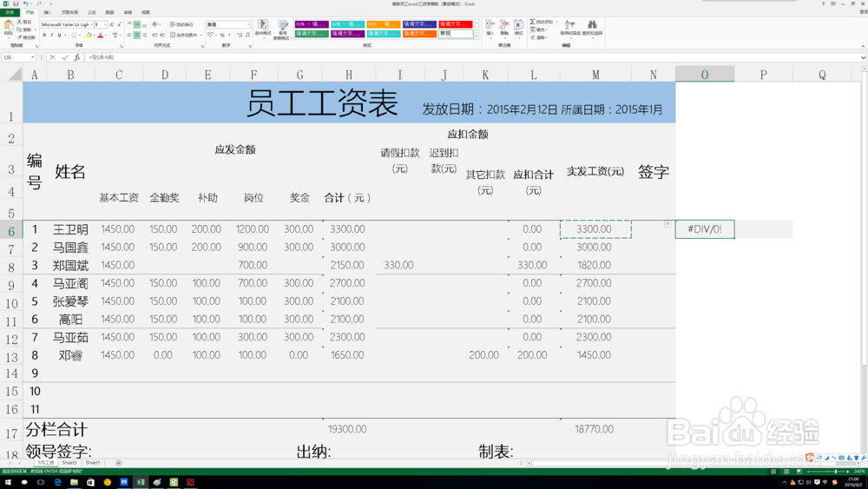Switch to the Insert ribbon tab

pyautogui.click(x=48, y=12)
